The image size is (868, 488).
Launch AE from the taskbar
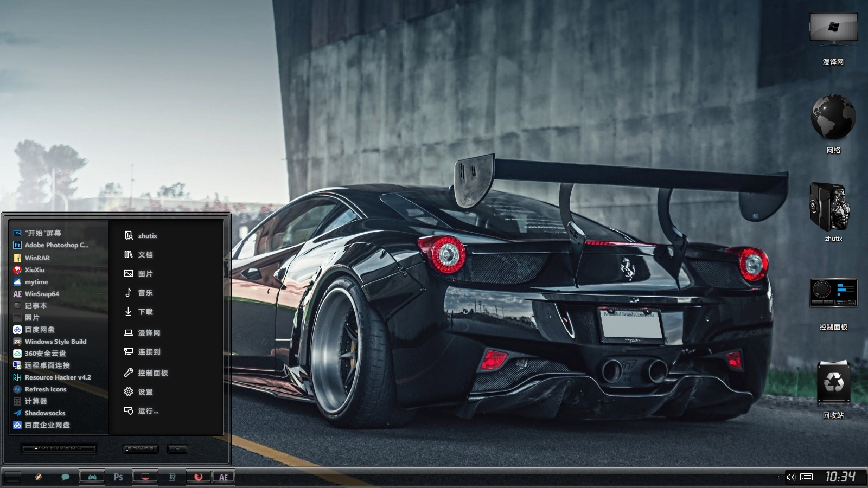224,477
